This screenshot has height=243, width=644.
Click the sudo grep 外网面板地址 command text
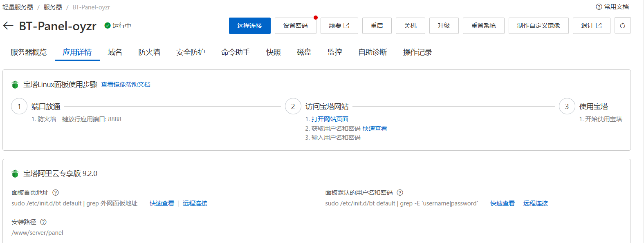pyautogui.click(x=74, y=203)
